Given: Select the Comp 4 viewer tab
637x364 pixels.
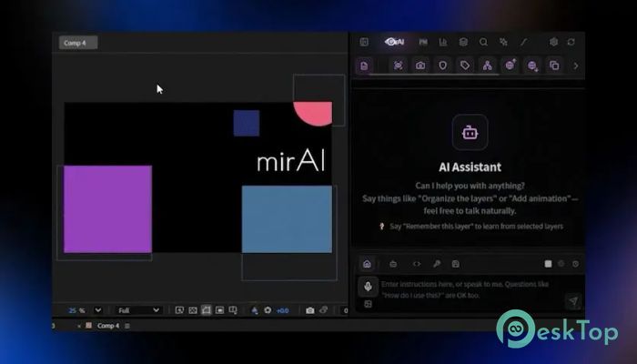Looking at the screenshot, I should pos(78,43).
